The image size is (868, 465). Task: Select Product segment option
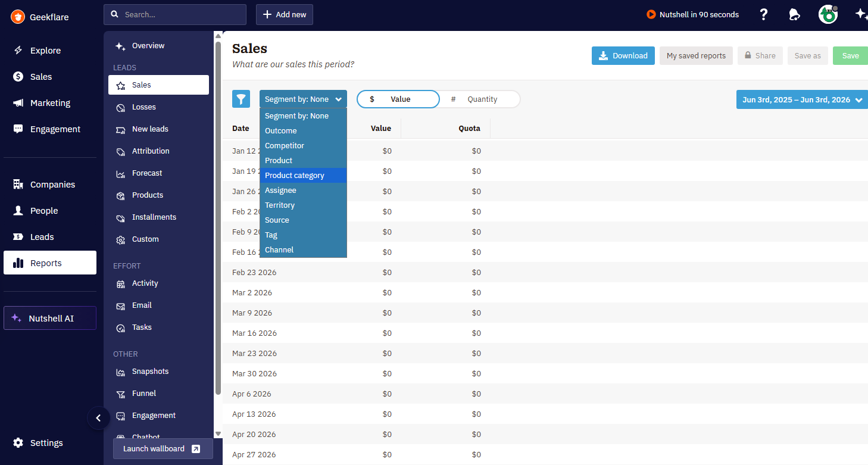pos(303,161)
